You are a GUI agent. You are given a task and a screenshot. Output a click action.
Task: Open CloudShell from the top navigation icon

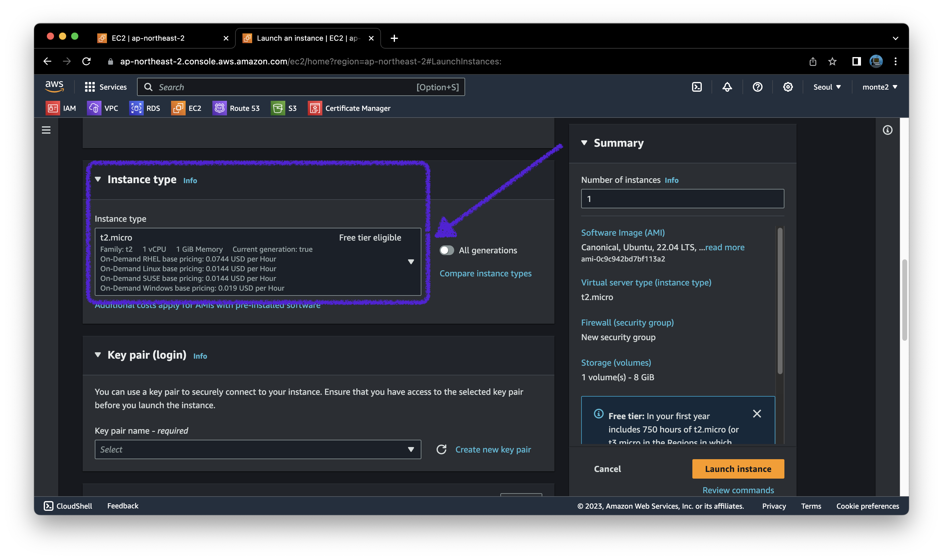(x=697, y=87)
